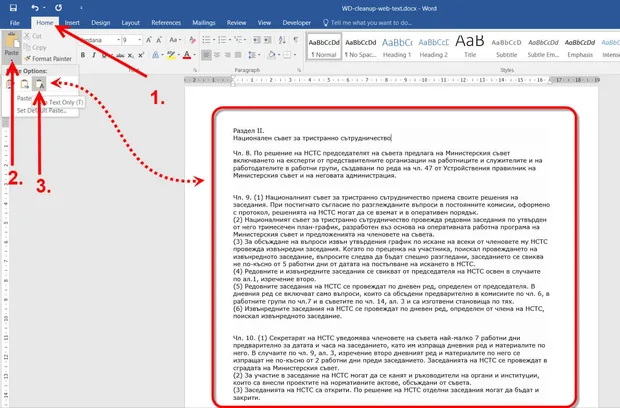620x408 pixels.
Task: Click the large Paste button
Action: click(x=12, y=47)
